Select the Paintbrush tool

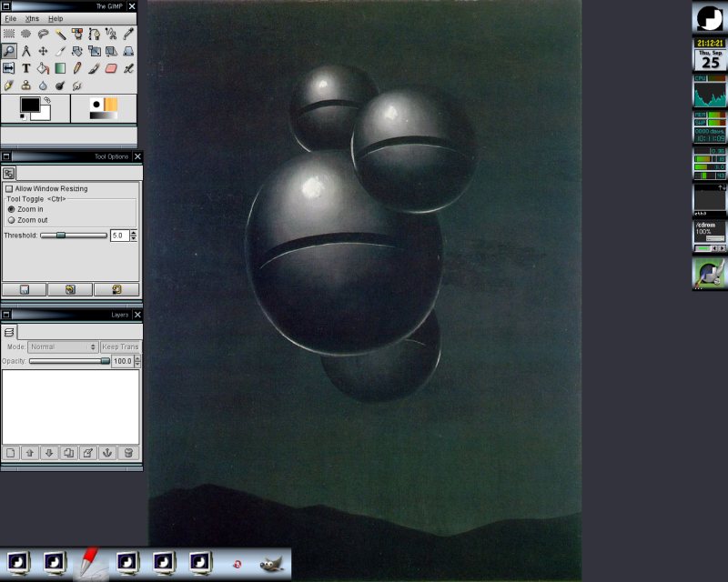click(x=95, y=68)
